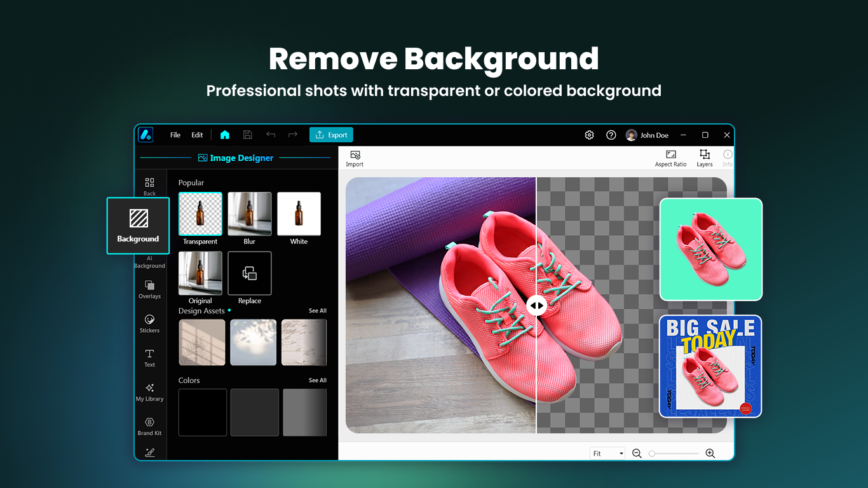Expand Colors with See All link
Viewport: 868px width, 488px height.
tap(318, 380)
